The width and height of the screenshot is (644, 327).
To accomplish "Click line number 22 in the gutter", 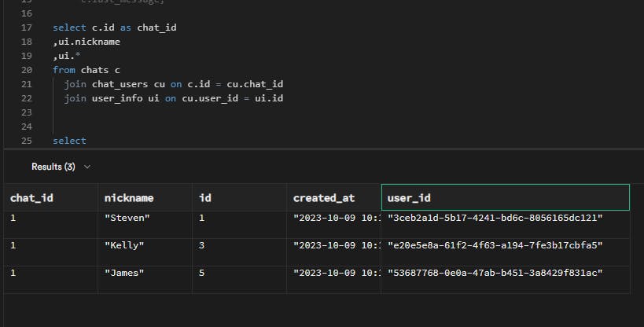I will click(27, 98).
